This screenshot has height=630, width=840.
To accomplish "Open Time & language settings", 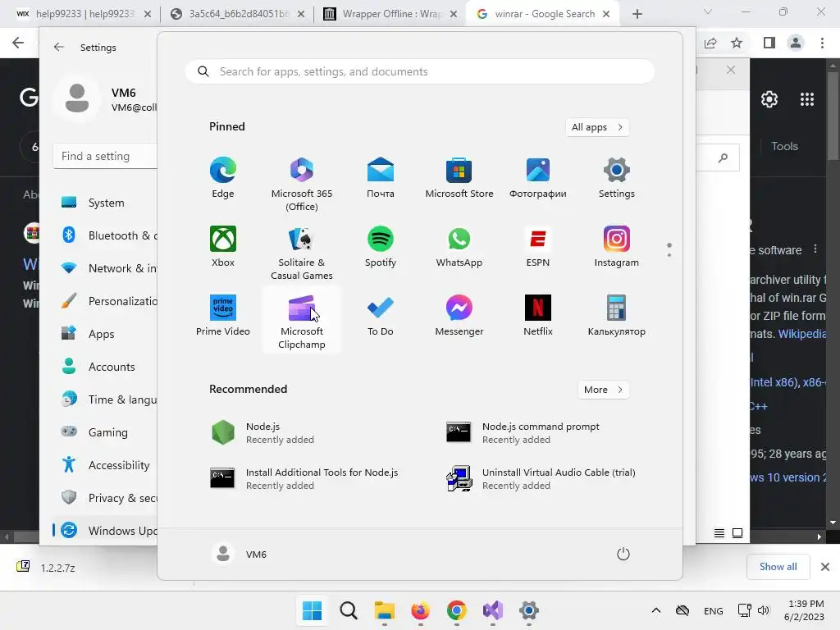I will pyautogui.click(x=105, y=399).
